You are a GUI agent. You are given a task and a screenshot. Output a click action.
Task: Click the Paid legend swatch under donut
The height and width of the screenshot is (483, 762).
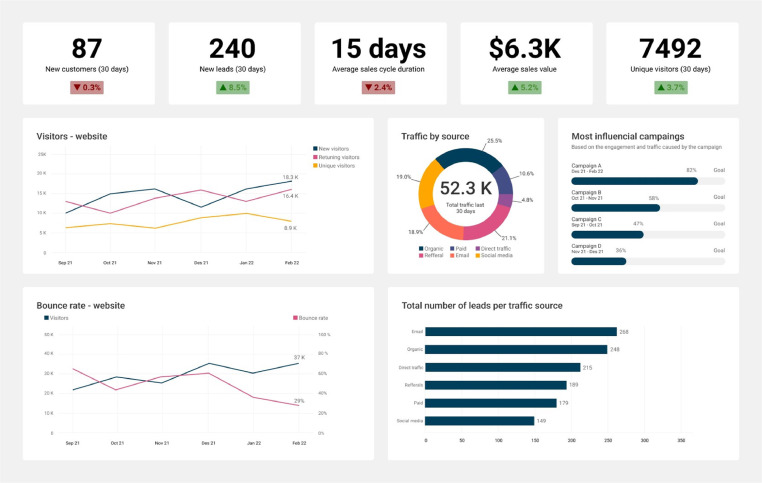(452, 249)
